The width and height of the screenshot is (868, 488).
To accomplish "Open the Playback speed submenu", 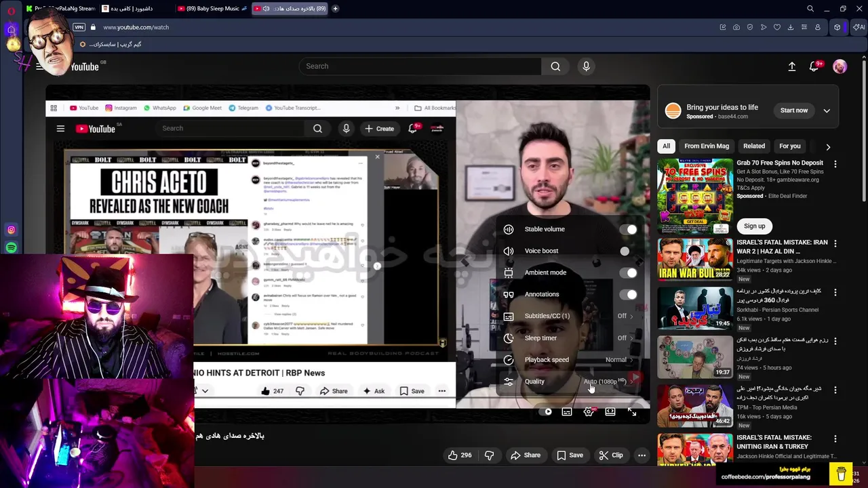I will point(570,359).
